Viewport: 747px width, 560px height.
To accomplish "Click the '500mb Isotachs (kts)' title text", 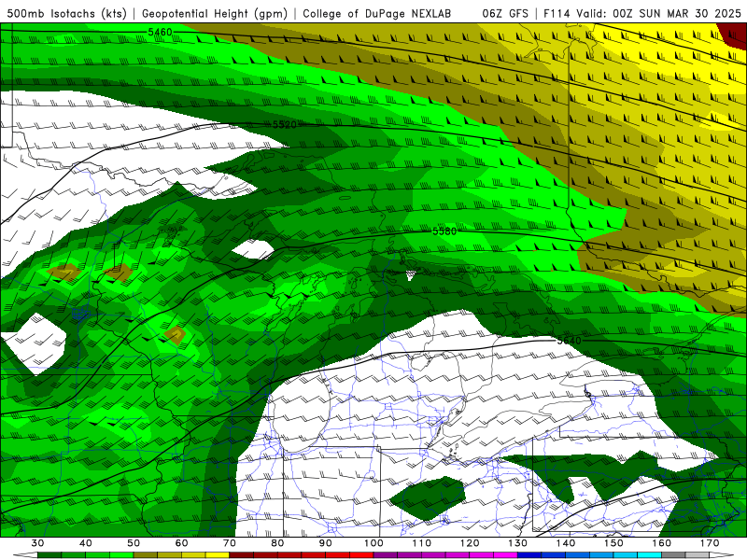I will click(66, 14).
